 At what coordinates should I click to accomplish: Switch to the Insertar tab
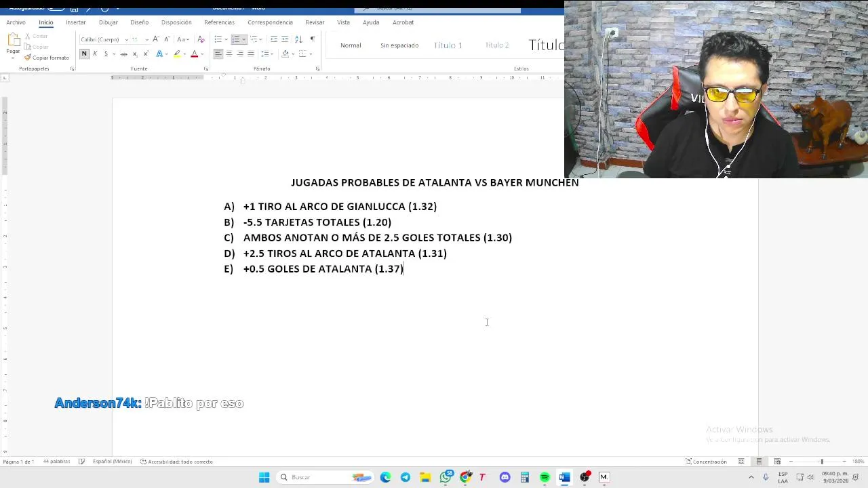76,22
